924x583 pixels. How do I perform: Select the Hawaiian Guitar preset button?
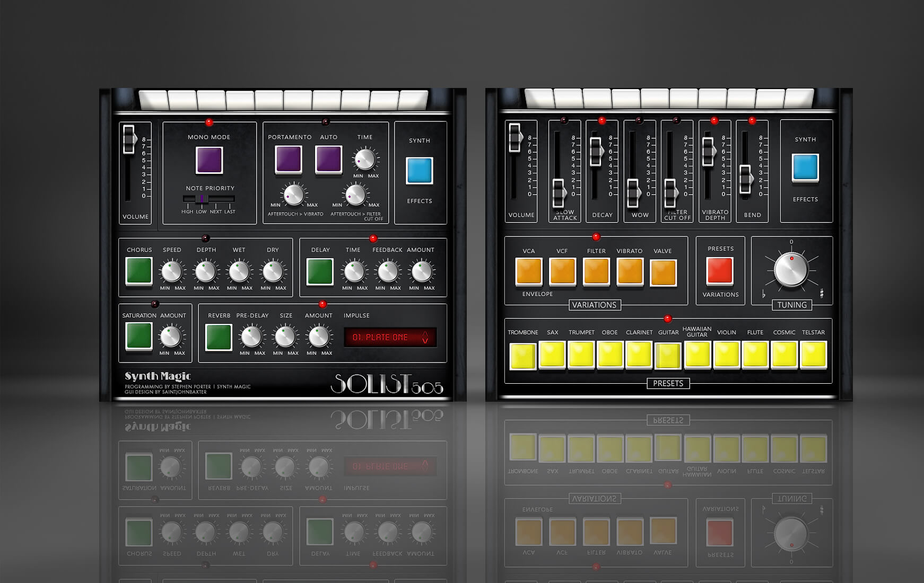click(x=698, y=355)
